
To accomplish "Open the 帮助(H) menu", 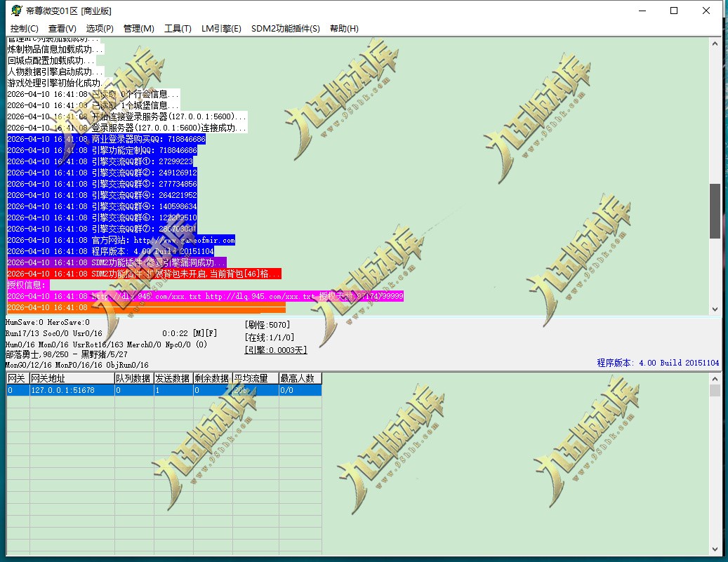I will (x=344, y=29).
